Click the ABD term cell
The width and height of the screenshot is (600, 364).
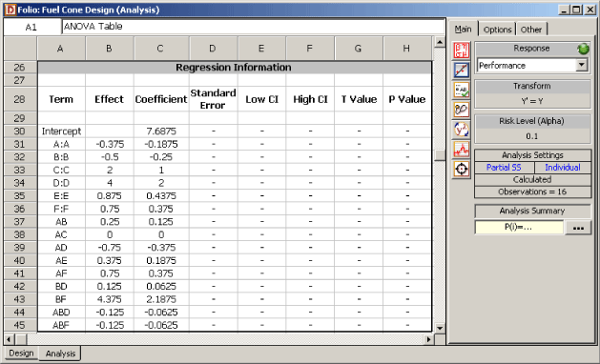click(61, 312)
